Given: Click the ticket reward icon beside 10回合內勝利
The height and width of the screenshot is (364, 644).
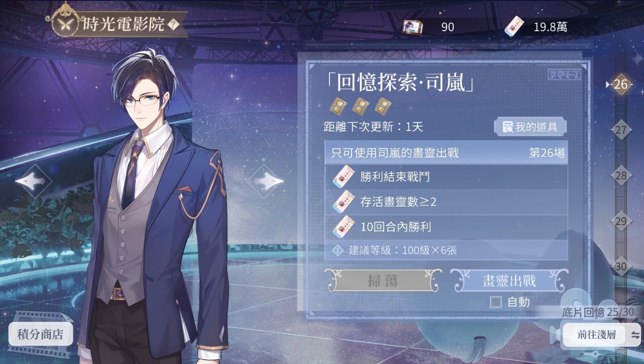Looking at the screenshot, I should click(344, 227).
